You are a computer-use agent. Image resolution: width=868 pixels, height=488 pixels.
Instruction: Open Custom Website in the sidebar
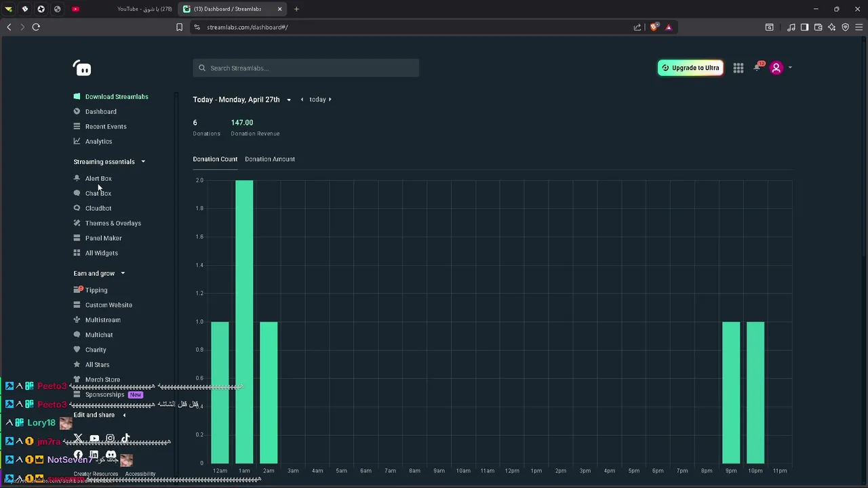[x=103, y=305]
